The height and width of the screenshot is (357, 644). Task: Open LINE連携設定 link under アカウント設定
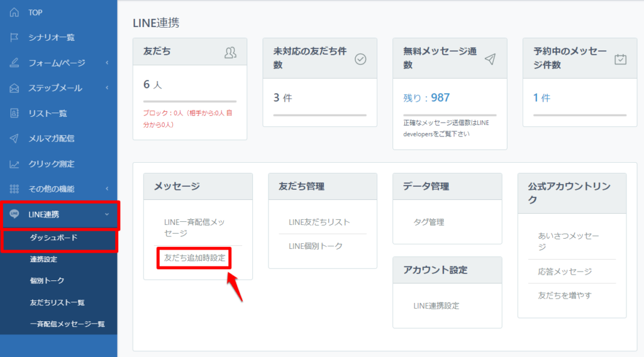point(436,305)
